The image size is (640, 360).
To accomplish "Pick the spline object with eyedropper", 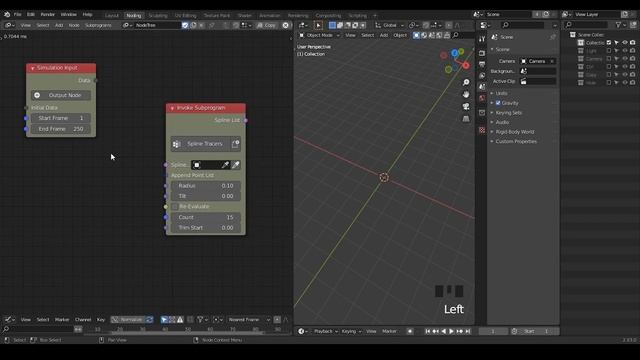I will point(225,165).
